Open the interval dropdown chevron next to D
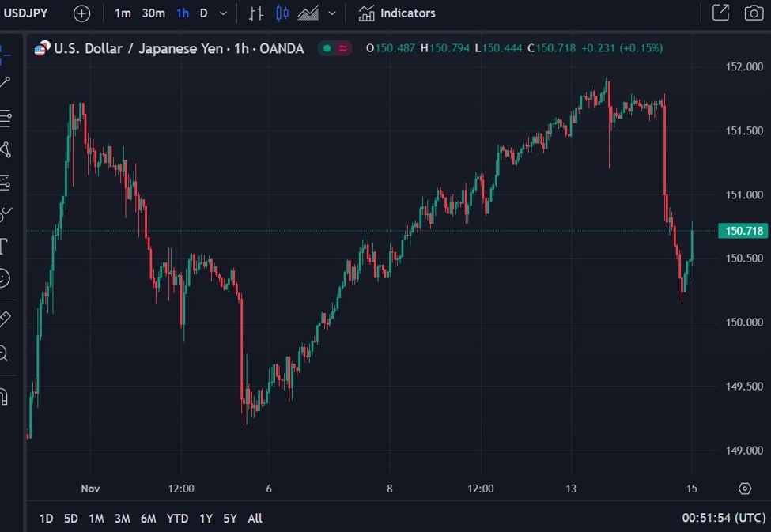Viewport: 771px width, 532px height. tap(222, 13)
